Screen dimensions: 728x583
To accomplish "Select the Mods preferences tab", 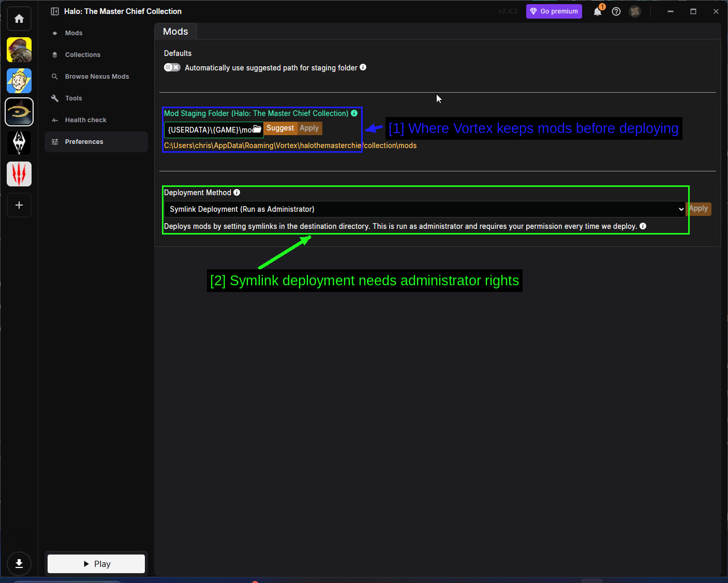I will (x=175, y=32).
